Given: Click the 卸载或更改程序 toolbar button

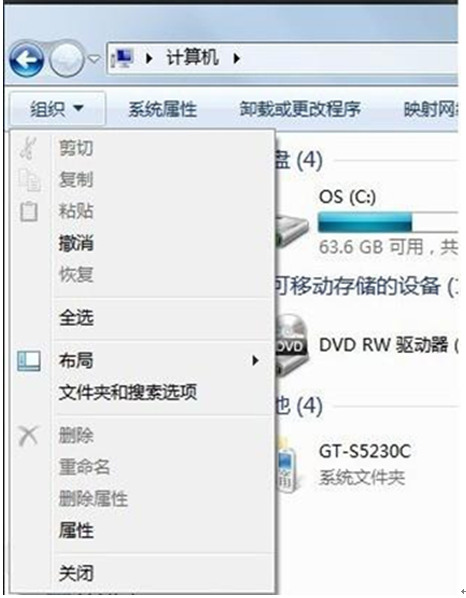Looking at the screenshot, I should coord(300,109).
